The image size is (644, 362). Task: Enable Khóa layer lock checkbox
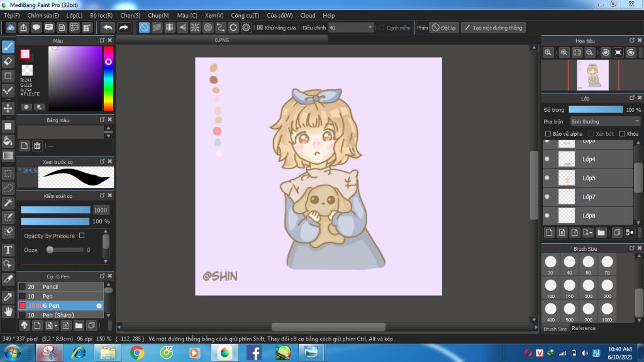622,134
